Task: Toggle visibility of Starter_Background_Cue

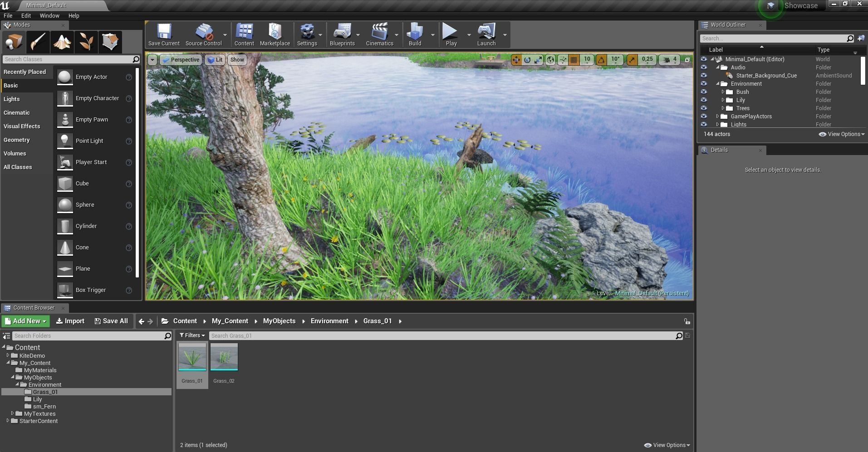Action: tap(704, 76)
